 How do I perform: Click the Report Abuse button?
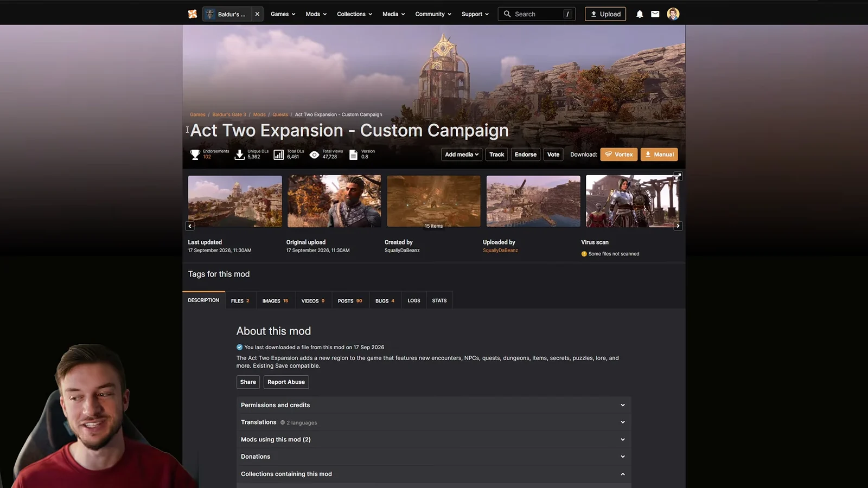286,382
